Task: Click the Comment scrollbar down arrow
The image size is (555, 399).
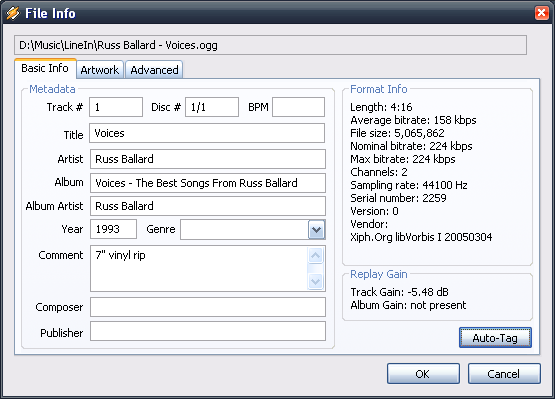Action: coord(315,281)
